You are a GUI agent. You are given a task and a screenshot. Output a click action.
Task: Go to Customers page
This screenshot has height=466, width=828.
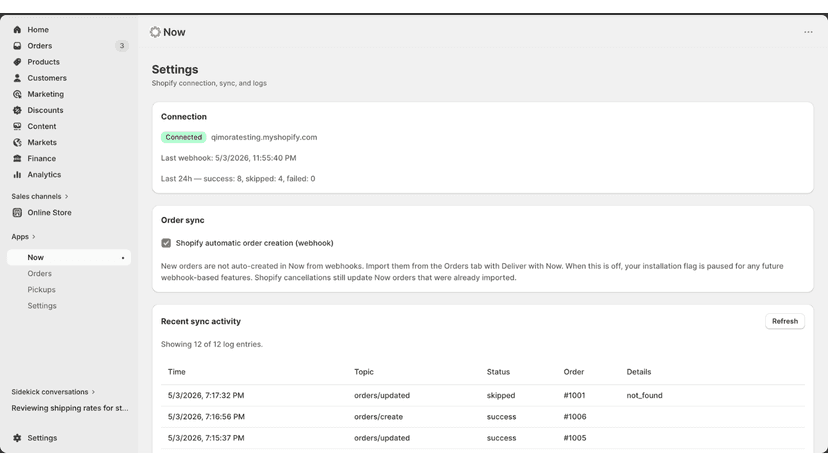[47, 78]
